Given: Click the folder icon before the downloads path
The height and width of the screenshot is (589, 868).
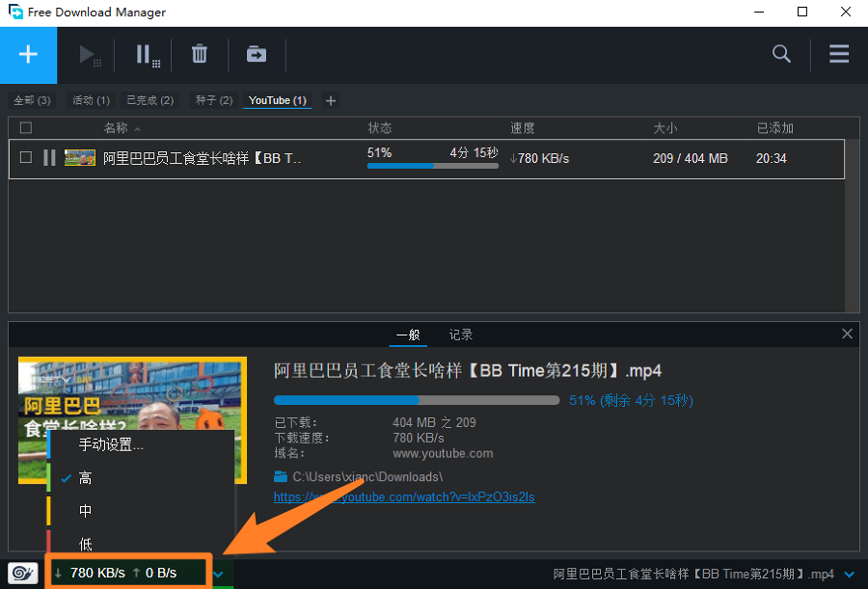Looking at the screenshot, I should tap(280, 476).
